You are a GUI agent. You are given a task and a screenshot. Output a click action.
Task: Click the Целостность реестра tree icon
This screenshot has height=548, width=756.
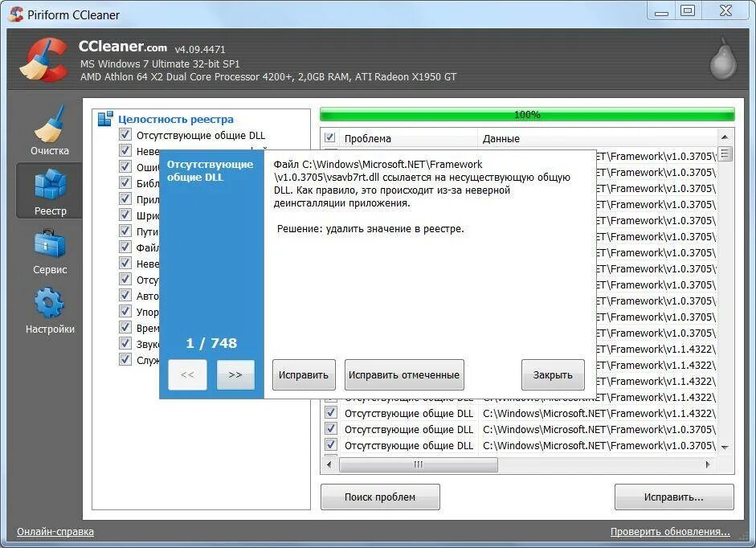click(104, 119)
